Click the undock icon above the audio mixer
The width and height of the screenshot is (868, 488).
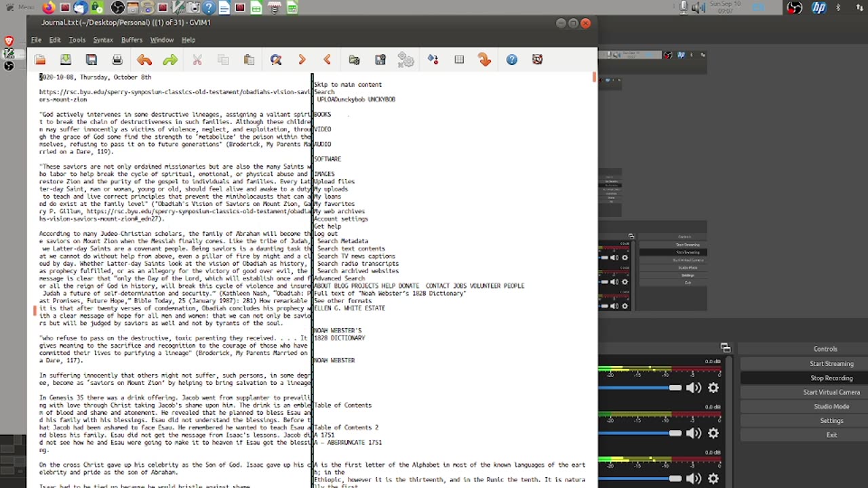pyautogui.click(x=726, y=348)
